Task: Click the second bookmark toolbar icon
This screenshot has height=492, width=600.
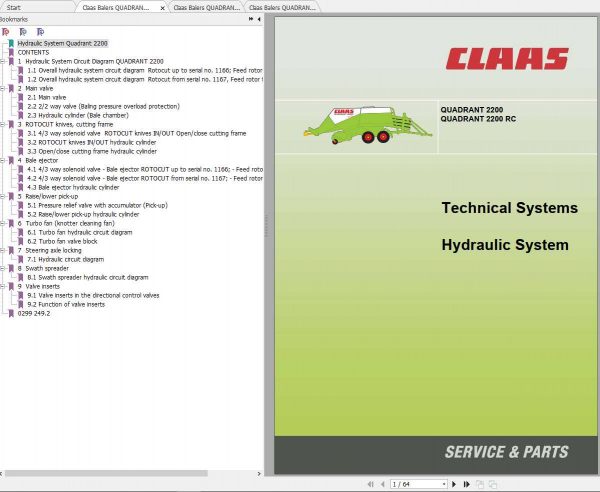Action: tap(23, 32)
